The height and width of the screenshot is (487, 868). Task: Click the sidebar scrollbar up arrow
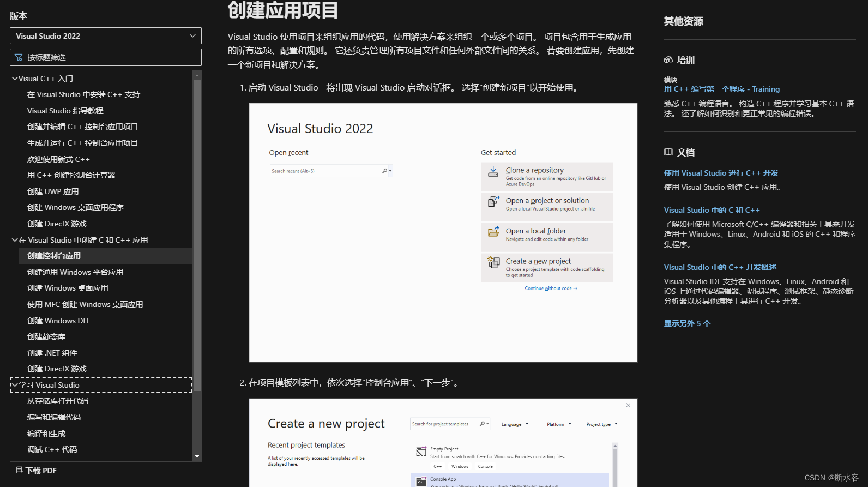point(197,75)
